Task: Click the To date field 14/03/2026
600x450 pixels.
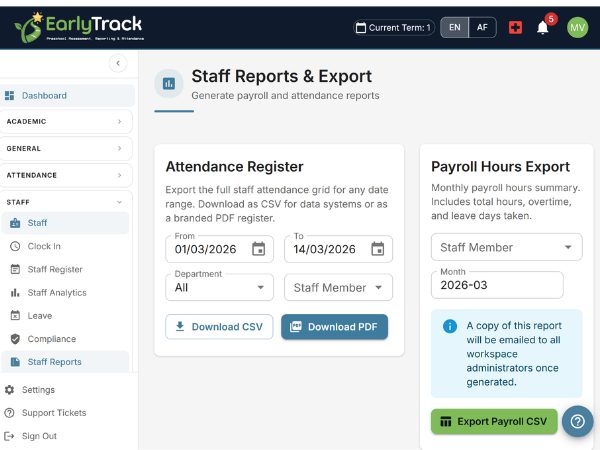Action: coord(338,249)
